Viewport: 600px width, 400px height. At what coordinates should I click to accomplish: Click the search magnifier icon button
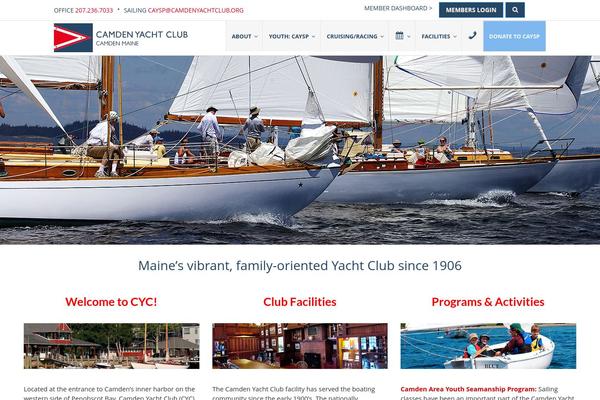515,10
